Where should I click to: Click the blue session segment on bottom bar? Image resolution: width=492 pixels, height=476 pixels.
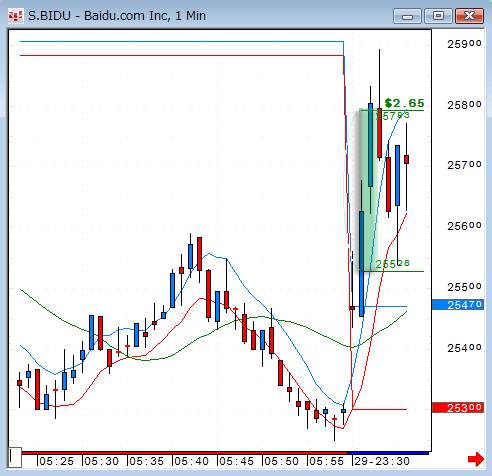(x=388, y=453)
